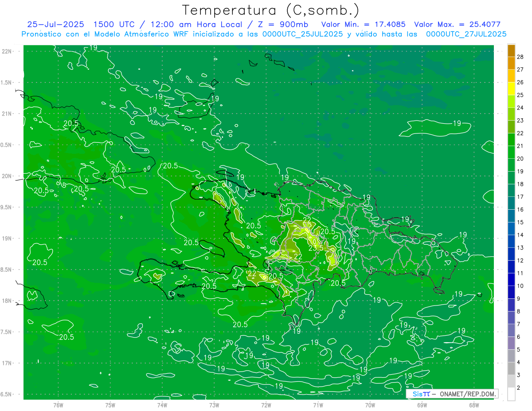
Task: Click the 'Temperatura (C,somb.)' chart title
Action: pyautogui.click(x=270, y=11)
